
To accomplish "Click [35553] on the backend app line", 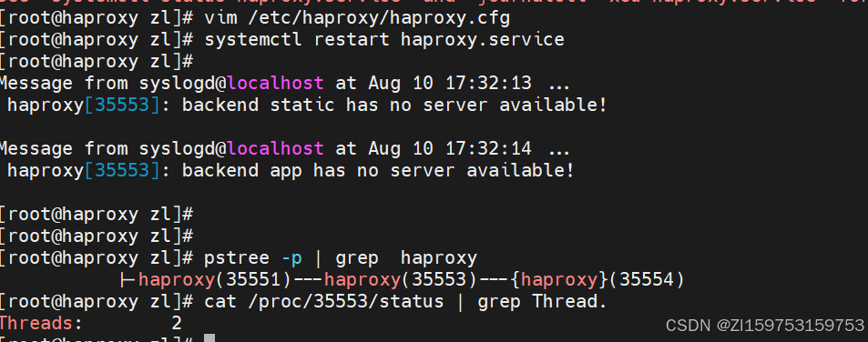I will click(122, 171).
